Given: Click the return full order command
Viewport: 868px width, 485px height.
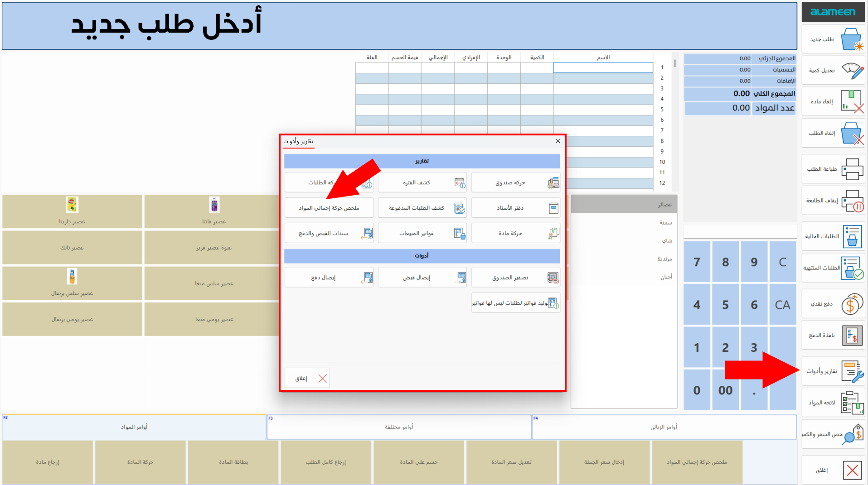Looking at the screenshot, I should [326, 462].
